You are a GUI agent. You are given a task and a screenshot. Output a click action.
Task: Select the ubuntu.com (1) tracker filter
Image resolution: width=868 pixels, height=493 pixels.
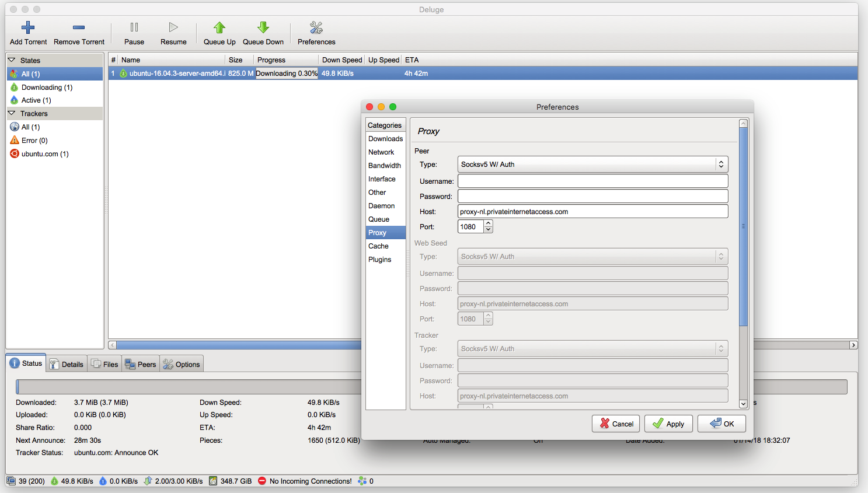tap(54, 154)
